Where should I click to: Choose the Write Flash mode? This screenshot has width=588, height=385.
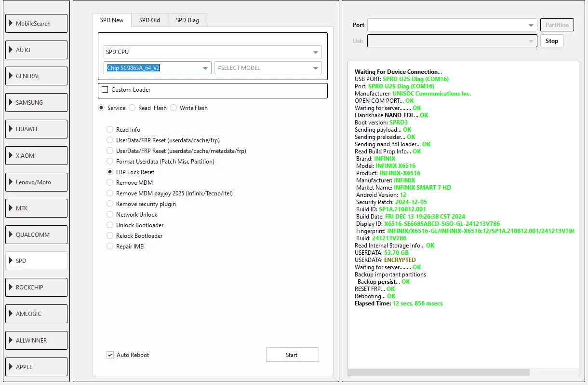[x=174, y=108]
